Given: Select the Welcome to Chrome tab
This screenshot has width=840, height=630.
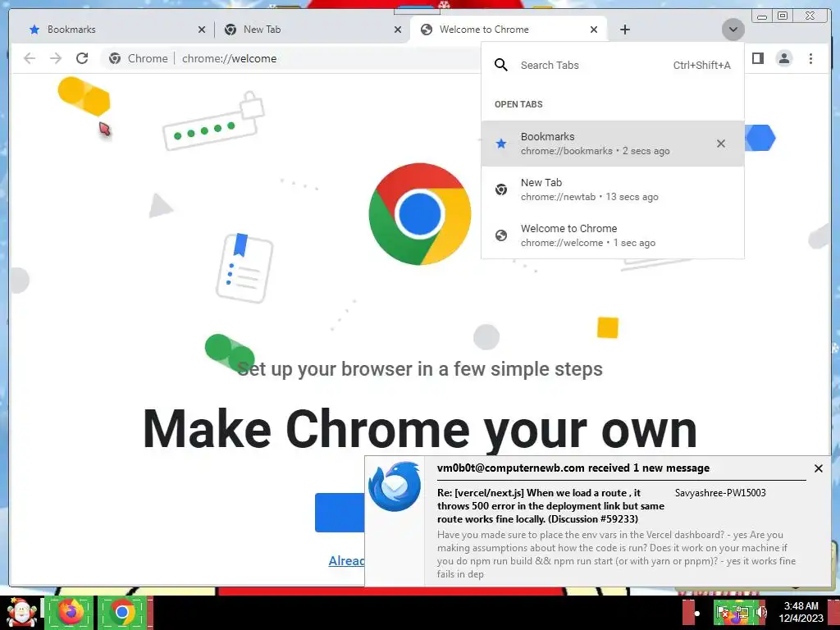Looking at the screenshot, I should click(508, 30).
